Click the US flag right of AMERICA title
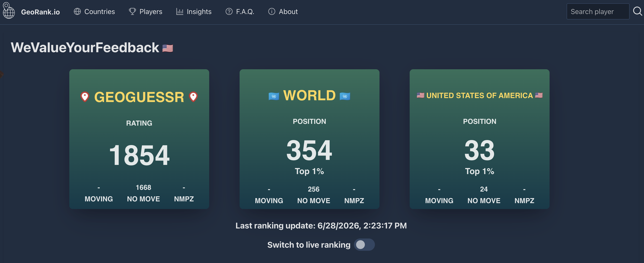644x263 pixels. point(539,95)
